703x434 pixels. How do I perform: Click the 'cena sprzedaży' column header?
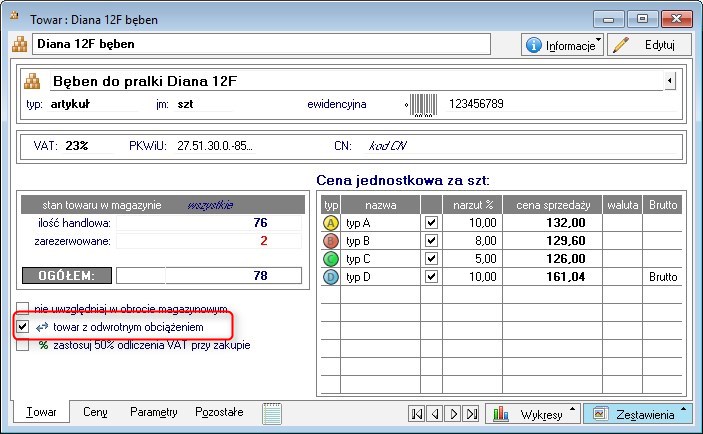click(553, 205)
